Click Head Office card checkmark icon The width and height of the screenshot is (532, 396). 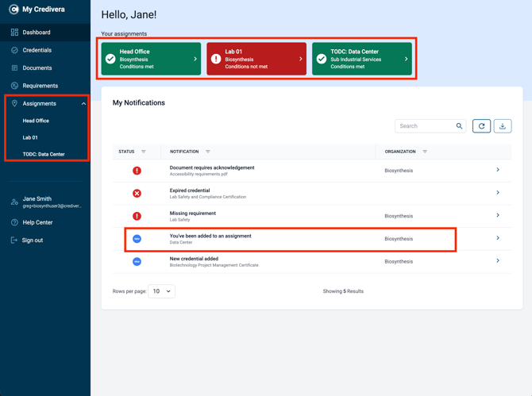110,59
